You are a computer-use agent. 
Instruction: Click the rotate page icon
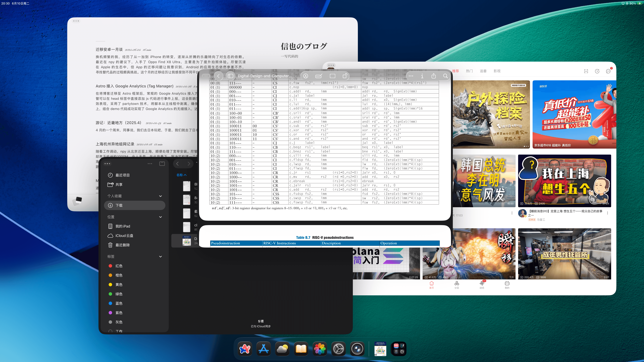[x=345, y=76]
